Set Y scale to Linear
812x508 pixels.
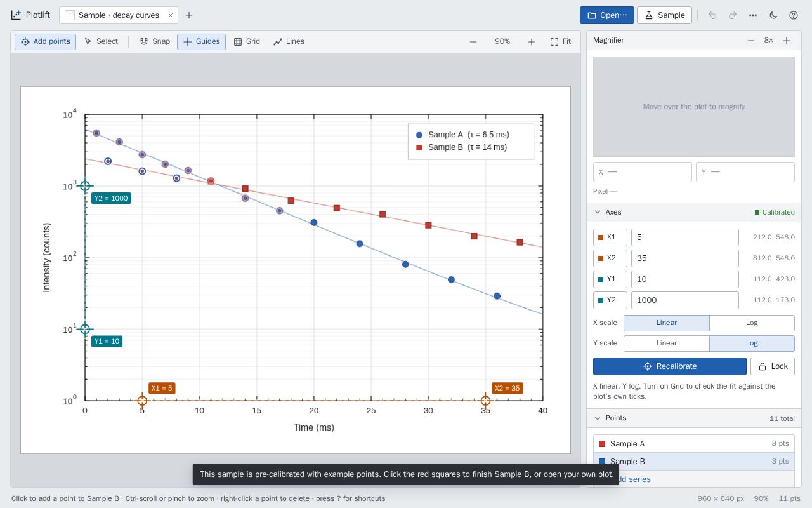click(667, 344)
